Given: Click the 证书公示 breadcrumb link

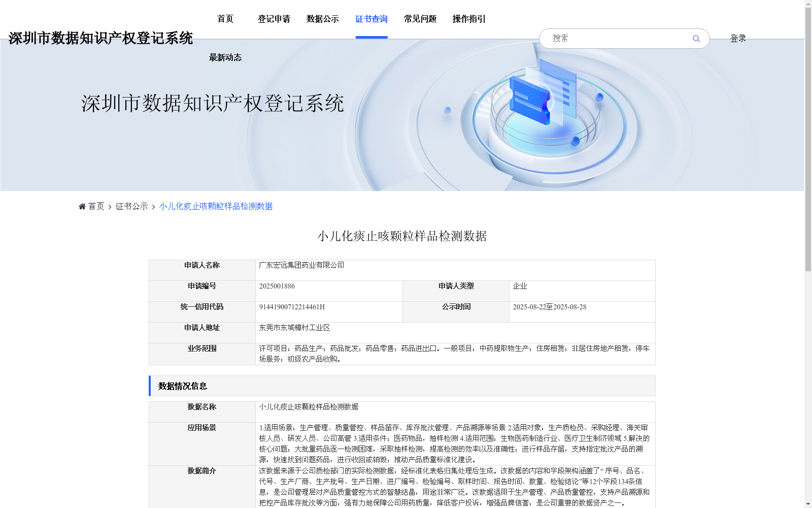Looking at the screenshot, I should (x=131, y=206).
